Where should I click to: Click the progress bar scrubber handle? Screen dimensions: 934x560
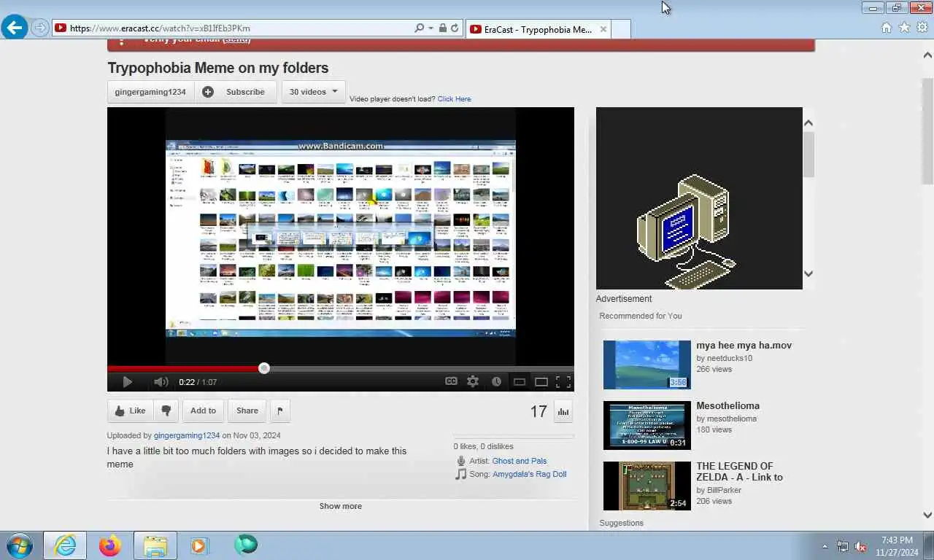tap(264, 369)
